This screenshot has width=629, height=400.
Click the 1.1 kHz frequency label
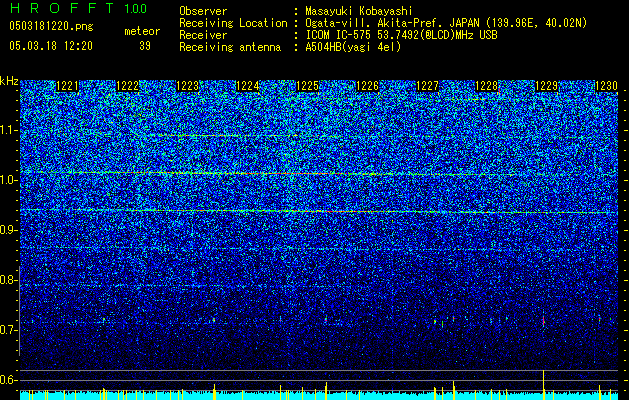pos(8,130)
